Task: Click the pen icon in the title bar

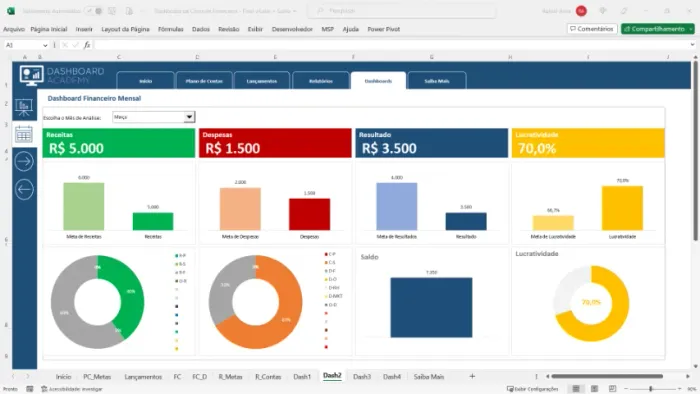Action: coord(624,11)
